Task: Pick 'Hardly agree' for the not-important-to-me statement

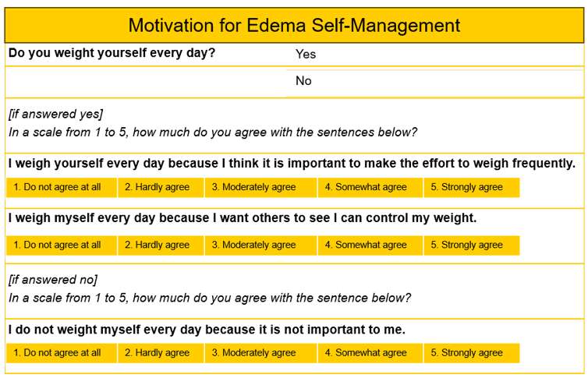Action: (x=161, y=353)
